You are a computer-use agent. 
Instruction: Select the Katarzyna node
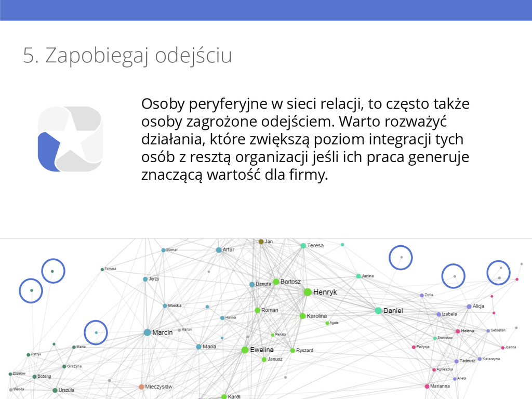480,359
